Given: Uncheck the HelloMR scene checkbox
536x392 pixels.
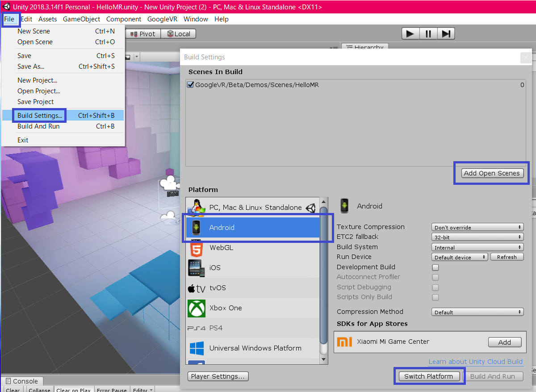Looking at the screenshot, I should pos(191,84).
